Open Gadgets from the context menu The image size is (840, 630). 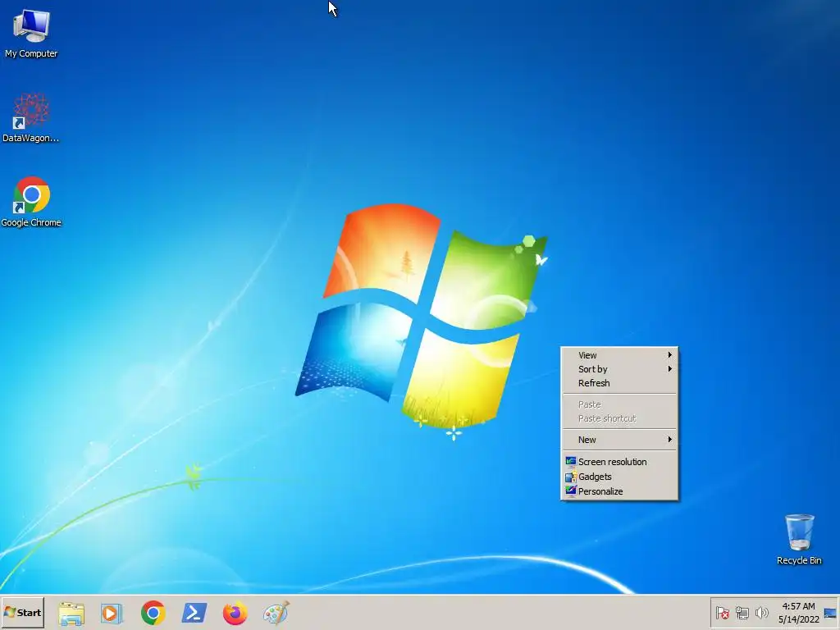click(x=619, y=477)
